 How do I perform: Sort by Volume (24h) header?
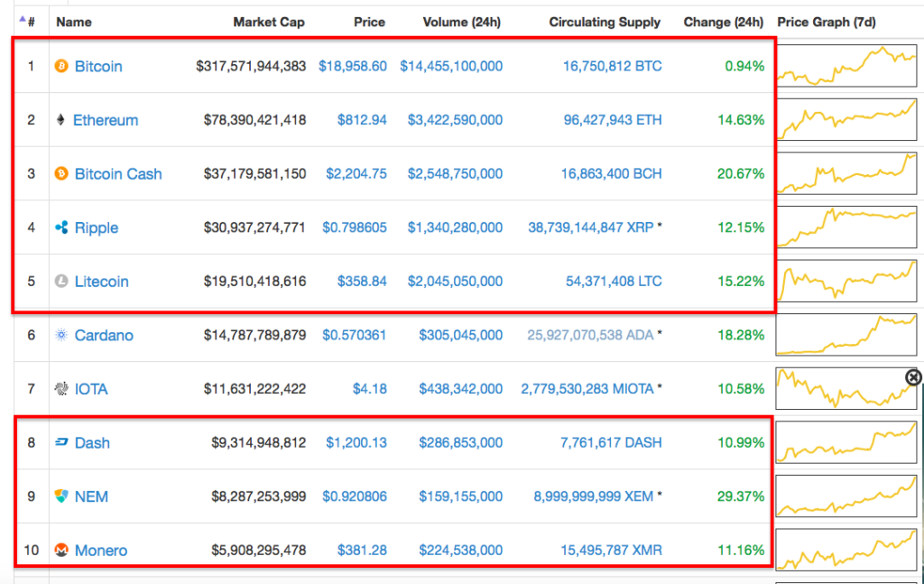pyautogui.click(x=461, y=22)
